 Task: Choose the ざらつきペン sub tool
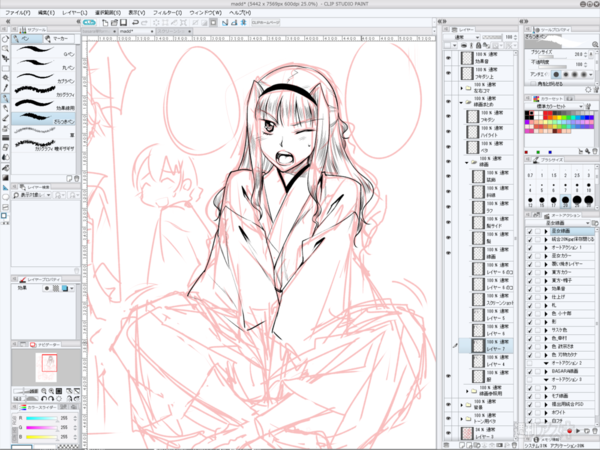coord(44,118)
